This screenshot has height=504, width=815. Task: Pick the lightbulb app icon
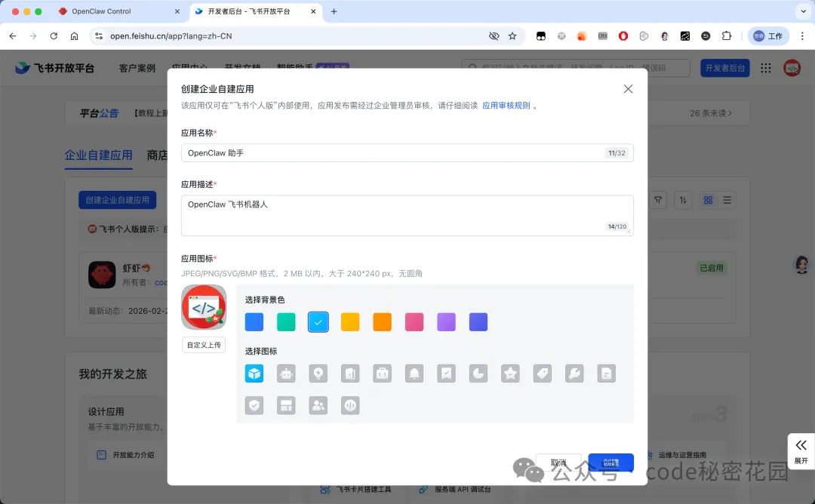coord(318,373)
